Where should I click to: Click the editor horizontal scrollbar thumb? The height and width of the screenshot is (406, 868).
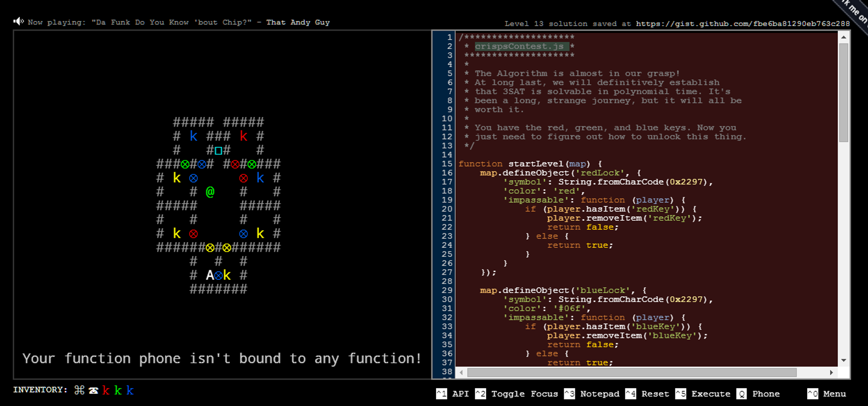coord(632,372)
